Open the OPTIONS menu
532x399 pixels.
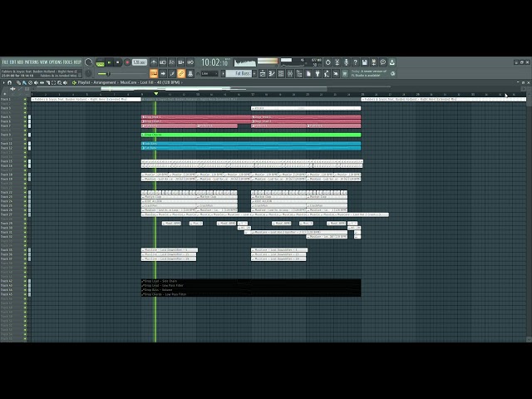56,62
